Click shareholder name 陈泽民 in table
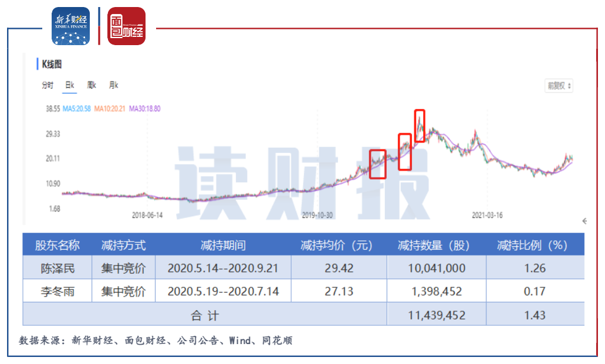 [58, 268]
